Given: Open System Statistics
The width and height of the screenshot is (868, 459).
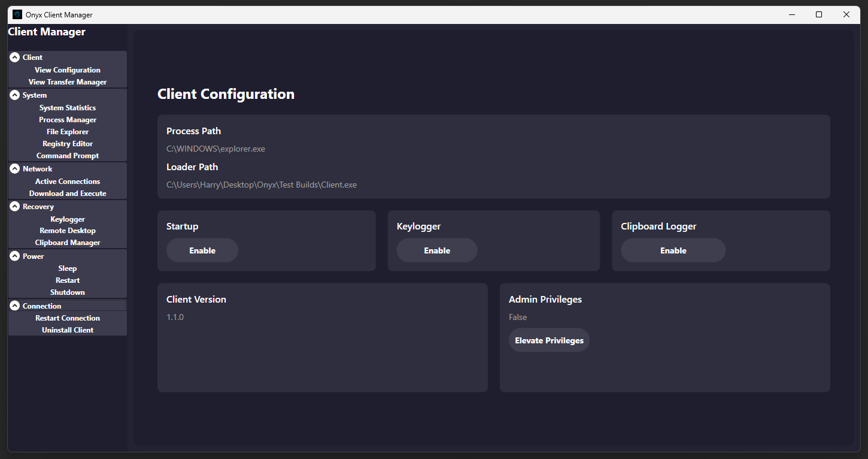Looking at the screenshot, I should tap(67, 107).
